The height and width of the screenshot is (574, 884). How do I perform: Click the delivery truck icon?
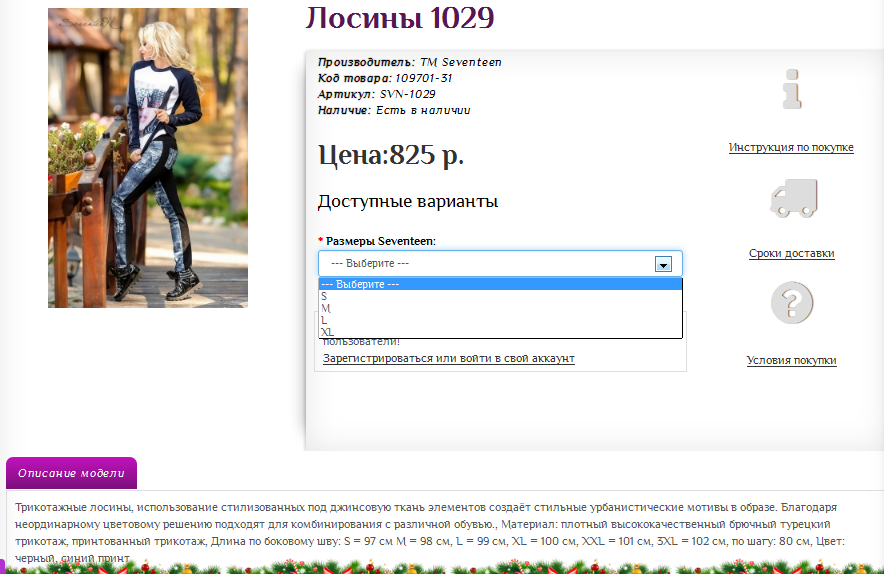(x=793, y=198)
